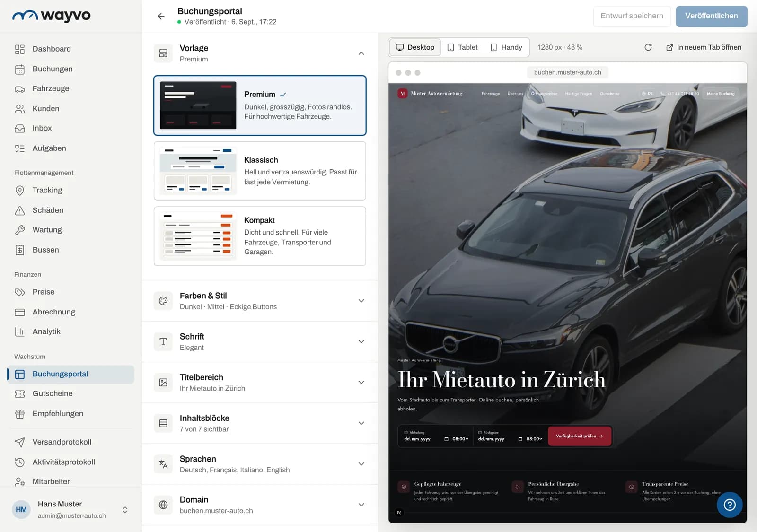Open Bussen fines section

(71, 250)
